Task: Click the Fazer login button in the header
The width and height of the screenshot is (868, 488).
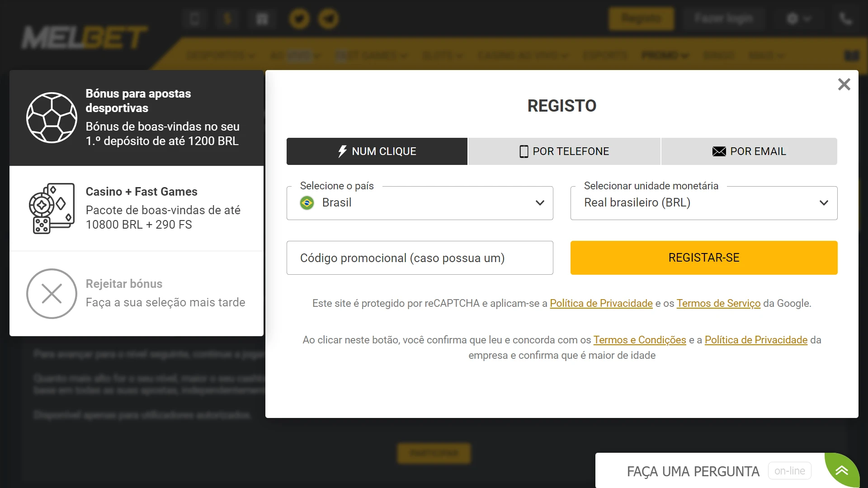Action: pos(724,19)
